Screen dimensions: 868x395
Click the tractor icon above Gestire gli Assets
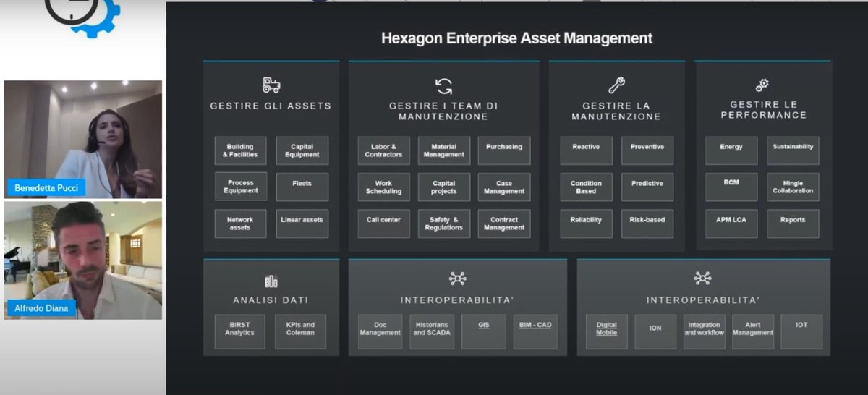[271, 85]
